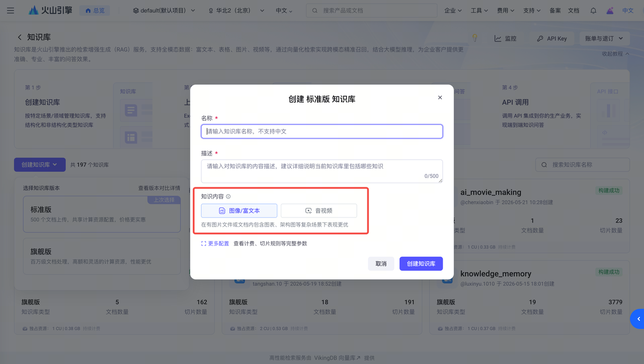Collapse the tutorial via 收起教程
This screenshot has width=644, height=364.
click(615, 54)
